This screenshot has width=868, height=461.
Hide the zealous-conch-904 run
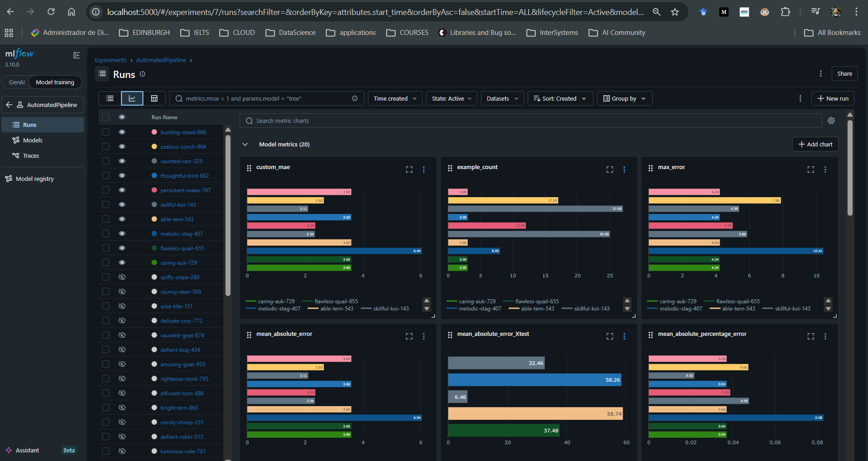click(x=122, y=146)
